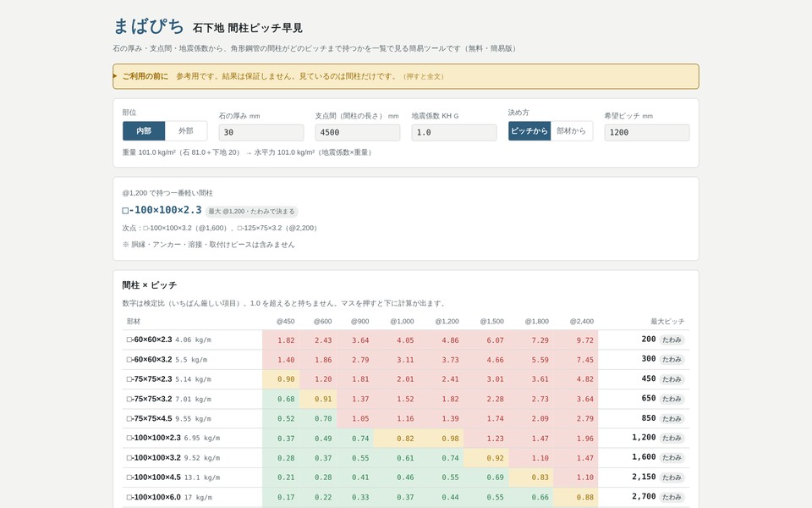
Task: Choose the ピッチから method
Action: [x=529, y=131]
